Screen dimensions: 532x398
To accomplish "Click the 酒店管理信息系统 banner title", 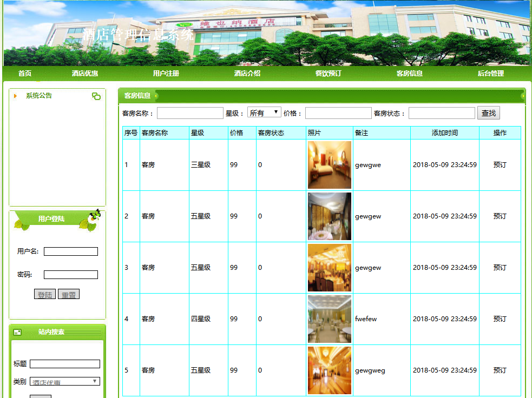I will point(139,35).
